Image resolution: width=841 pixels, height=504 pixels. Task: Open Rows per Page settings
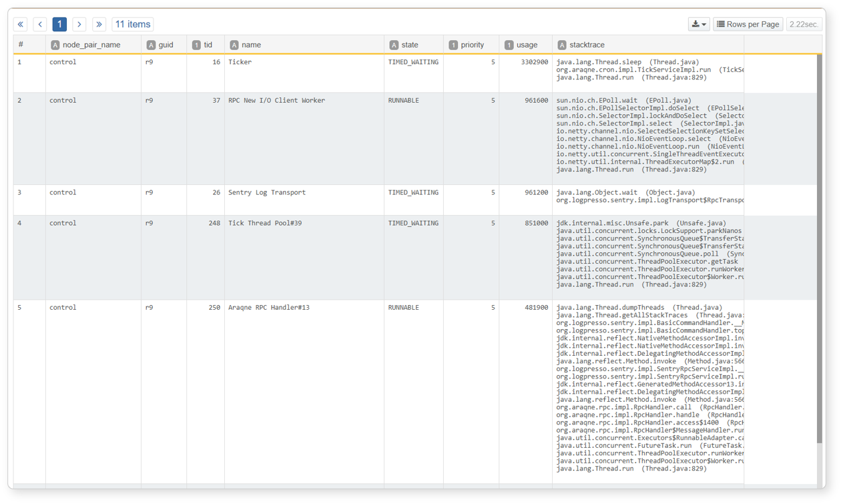point(748,24)
